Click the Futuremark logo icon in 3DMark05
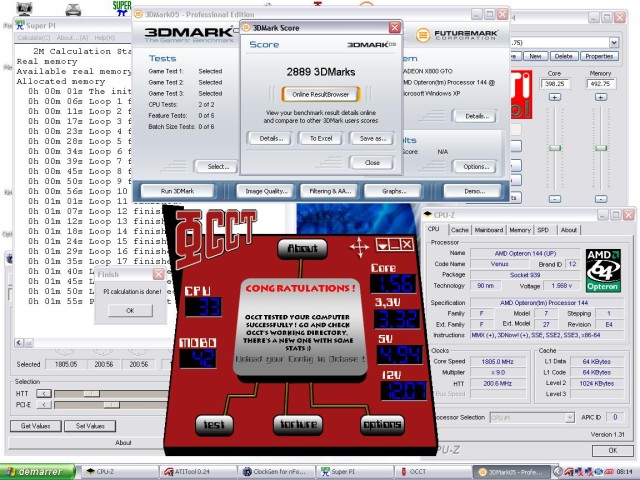The width and height of the screenshot is (640, 480). pyautogui.click(x=422, y=35)
